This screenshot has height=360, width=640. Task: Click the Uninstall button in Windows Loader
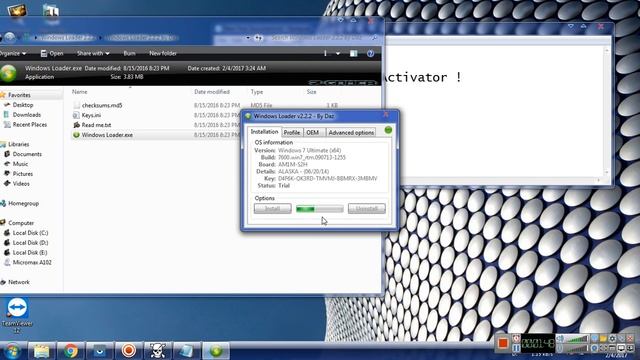pyautogui.click(x=367, y=209)
